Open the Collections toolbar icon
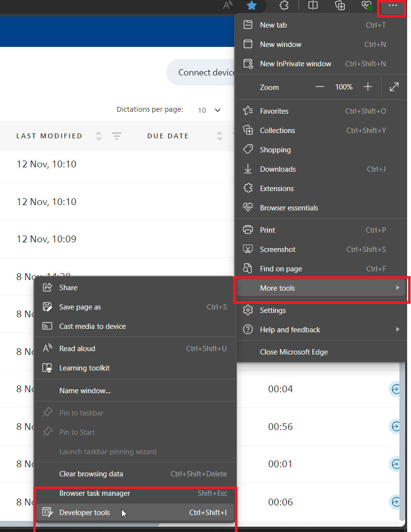The width and height of the screenshot is (411, 532). click(340, 5)
